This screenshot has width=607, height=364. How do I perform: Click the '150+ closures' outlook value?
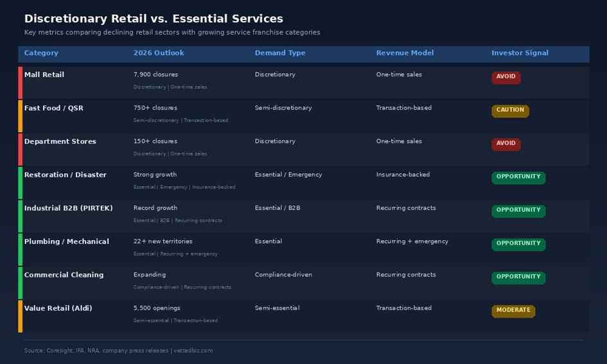[155, 141]
